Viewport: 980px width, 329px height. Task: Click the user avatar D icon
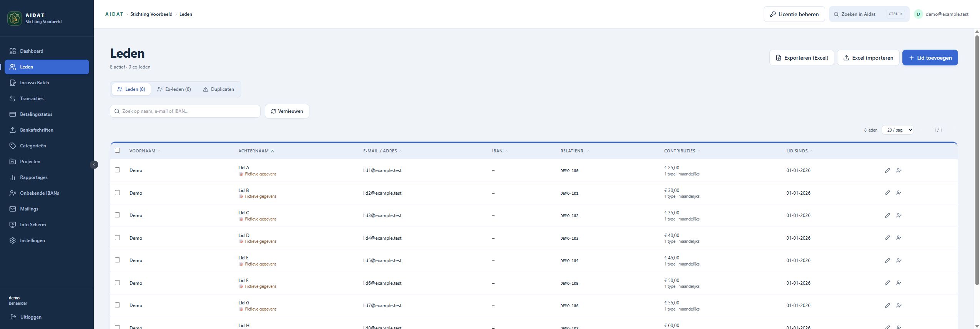coord(918,14)
